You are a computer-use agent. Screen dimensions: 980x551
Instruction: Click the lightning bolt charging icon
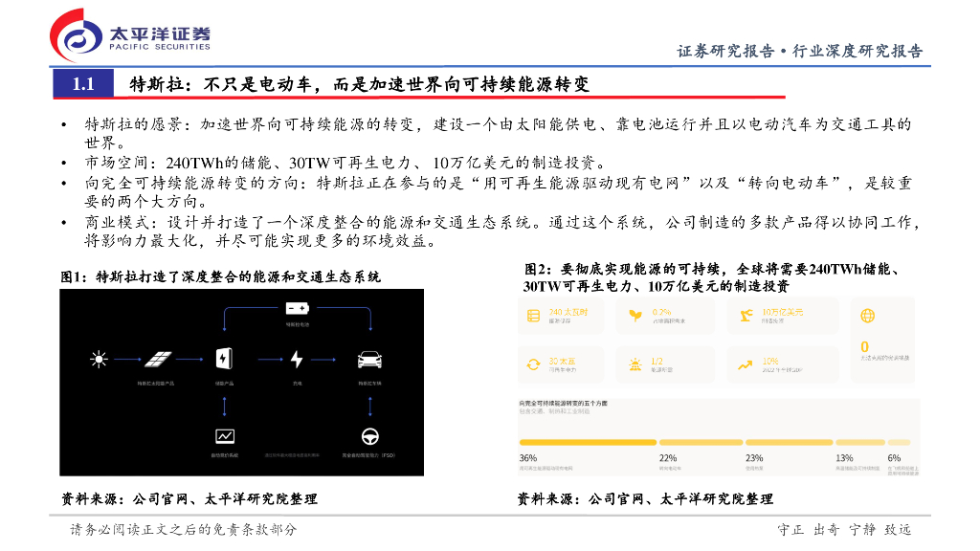(x=297, y=360)
